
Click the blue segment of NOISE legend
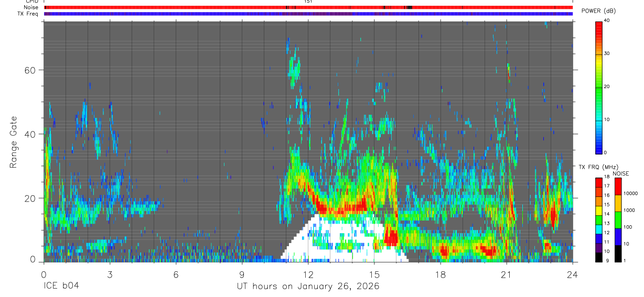tap(618, 236)
